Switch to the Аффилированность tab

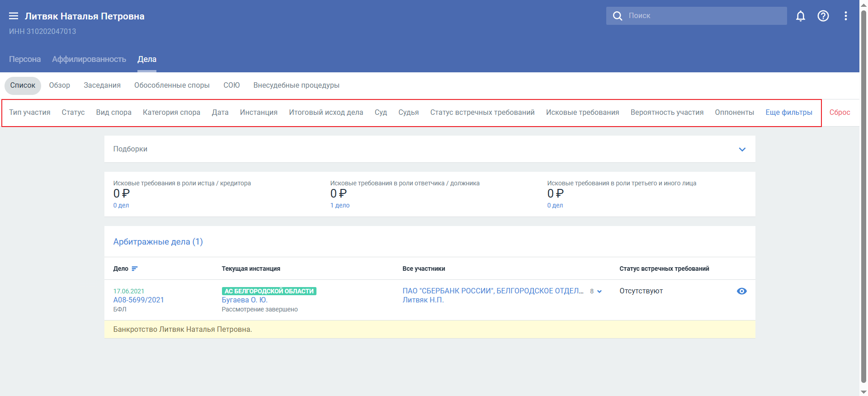89,59
